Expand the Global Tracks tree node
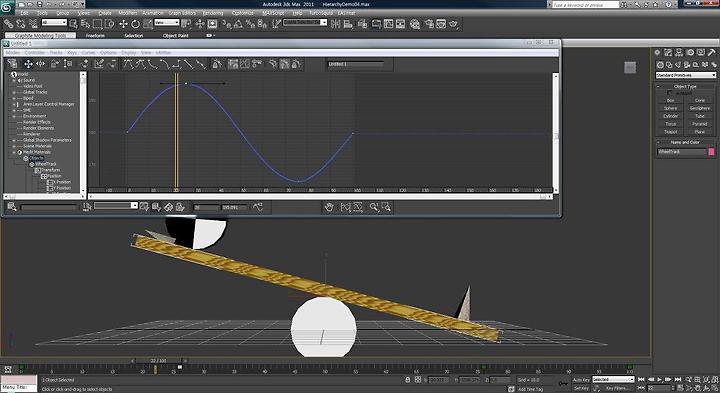720x393 pixels. point(14,92)
